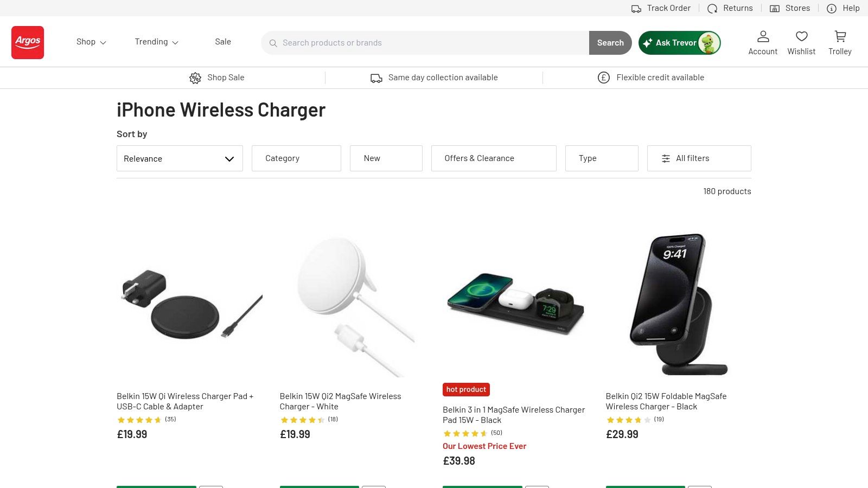Screen dimensions: 868x488
Task: Expand the Trending menu
Action: point(156,42)
